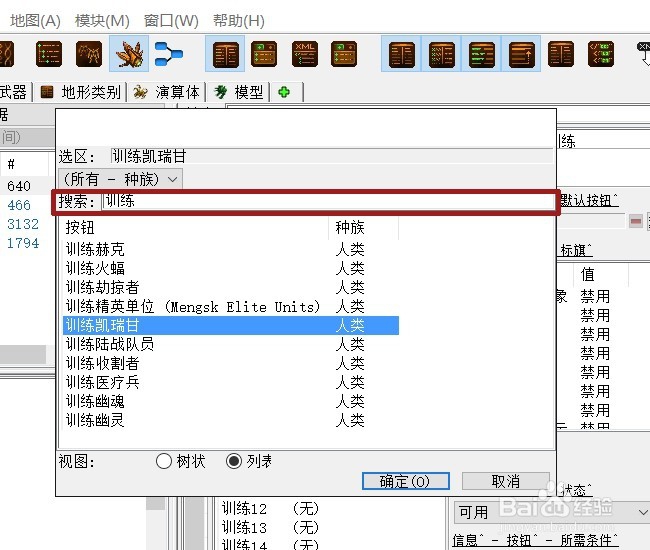650x550 pixels.
Task: Select 训练医疗兵 in the list
Action: point(230,382)
